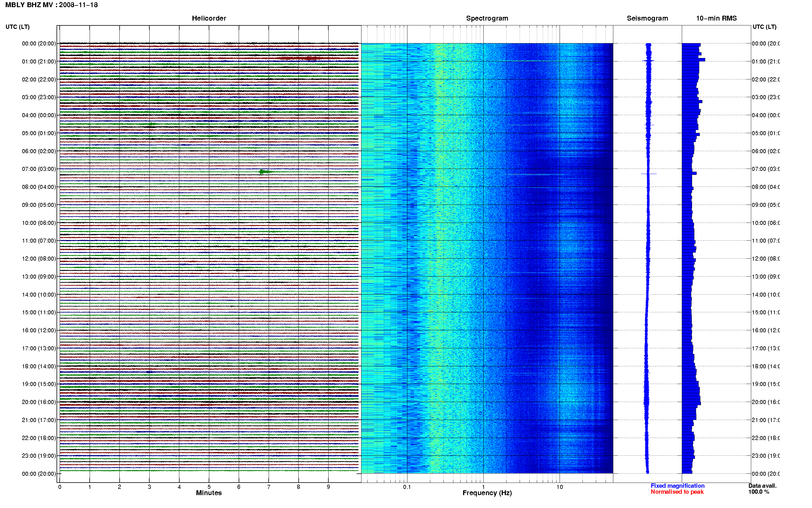
Task: Select the full time label '11:00 (07:00)'
Action: 39,241
